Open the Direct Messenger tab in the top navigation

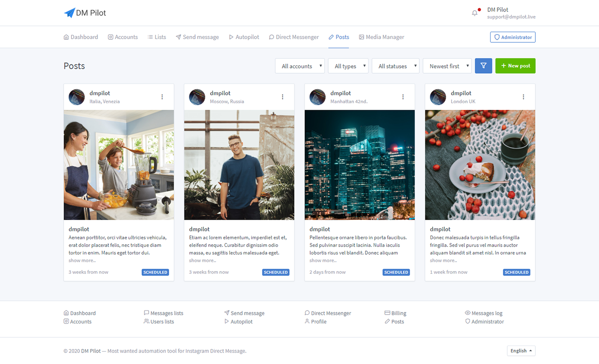294,37
